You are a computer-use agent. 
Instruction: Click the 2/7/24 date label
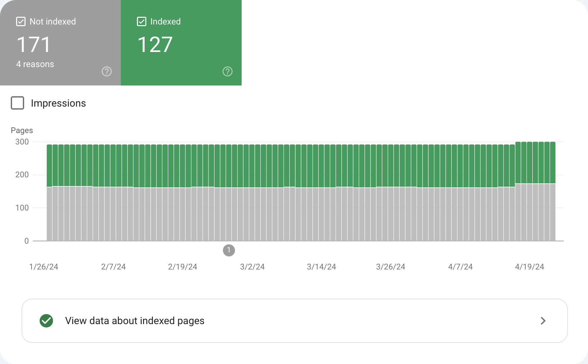(x=113, y=267)
